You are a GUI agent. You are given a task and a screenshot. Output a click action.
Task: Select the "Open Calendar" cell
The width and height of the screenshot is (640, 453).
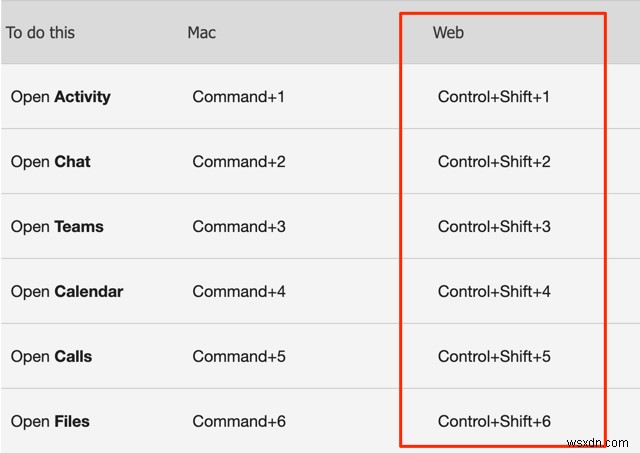(x=67, y=292)
